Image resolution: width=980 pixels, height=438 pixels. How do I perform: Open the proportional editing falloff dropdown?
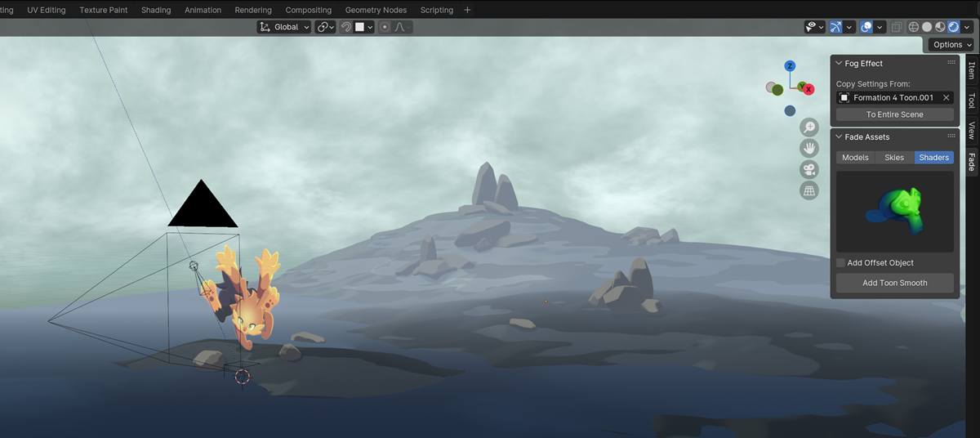(403, 27)
